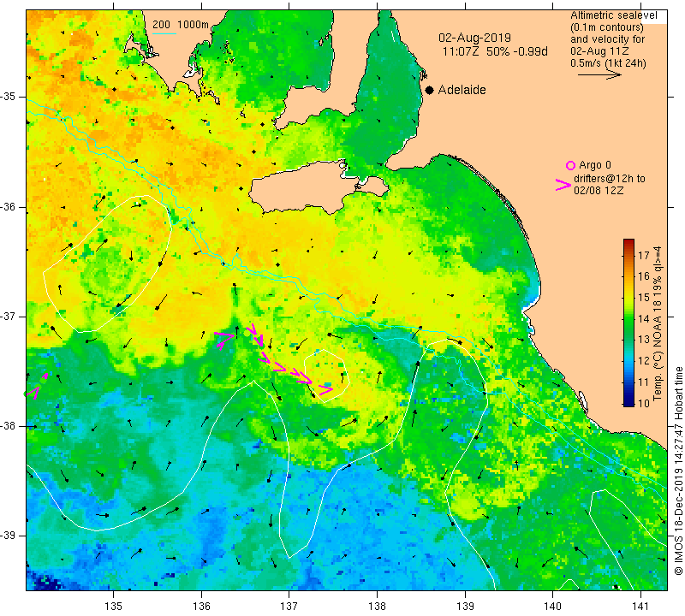Select the '02/08 12Z' drifter time text
Screen dimensions: 685x616
(599, 191)
